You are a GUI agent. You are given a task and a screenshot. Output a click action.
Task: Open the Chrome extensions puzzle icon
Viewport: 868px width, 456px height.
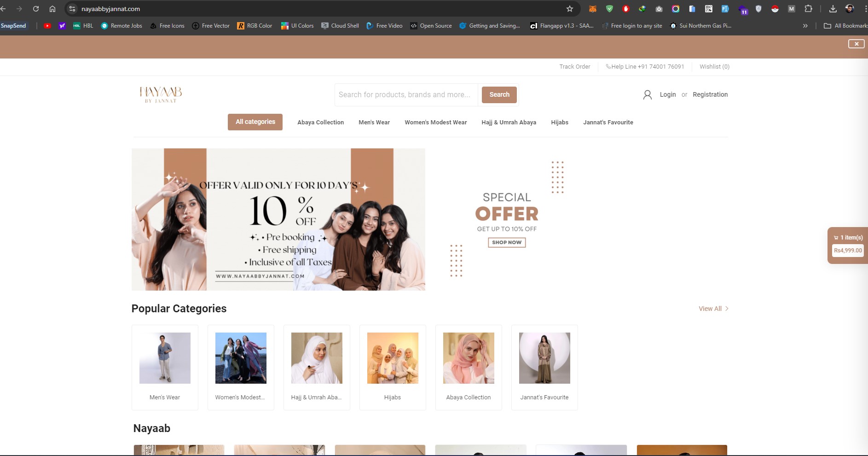808,9
